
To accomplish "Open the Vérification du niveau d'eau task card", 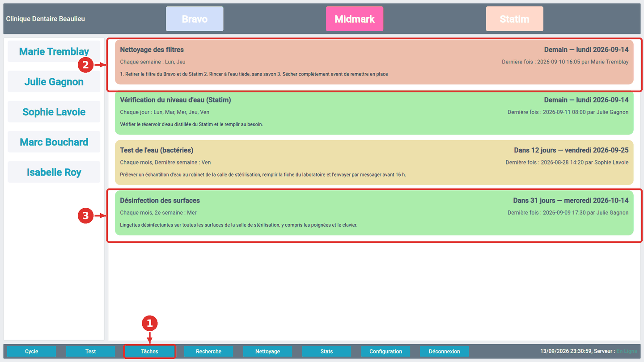I will coord(374,113).
